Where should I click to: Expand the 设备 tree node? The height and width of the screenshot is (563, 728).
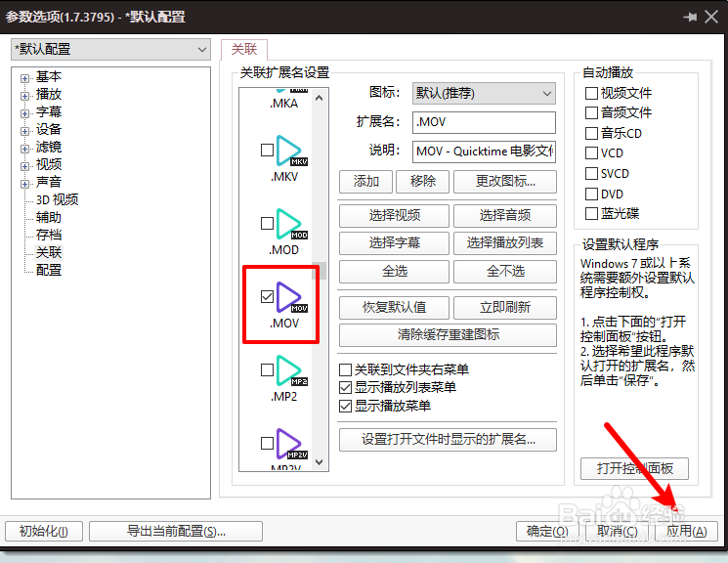(x=24, y=131)
